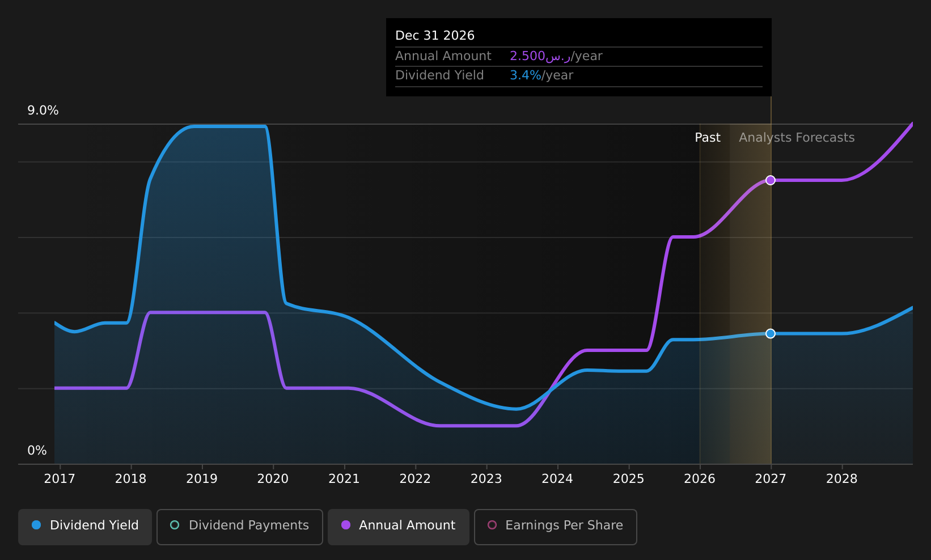Click the 2026 x-axis label
Viewport: 931px width, 560px height.
(700, 479)
